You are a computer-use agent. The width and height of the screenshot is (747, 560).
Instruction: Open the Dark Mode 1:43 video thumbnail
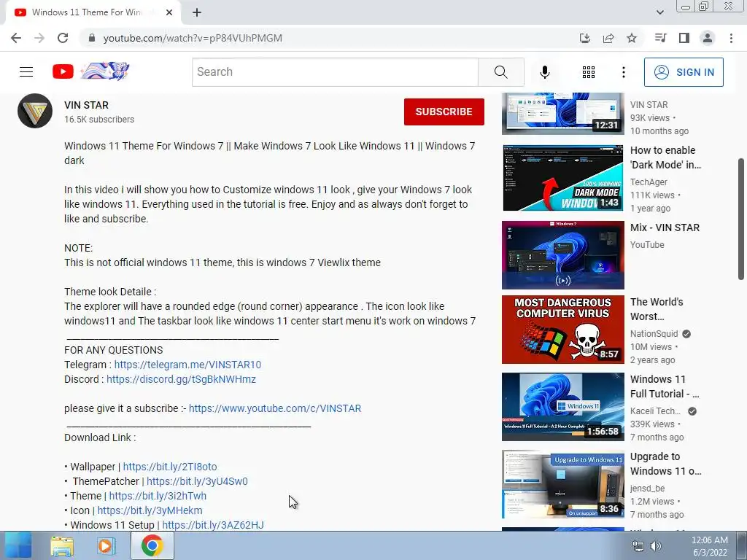click(562, 178)
